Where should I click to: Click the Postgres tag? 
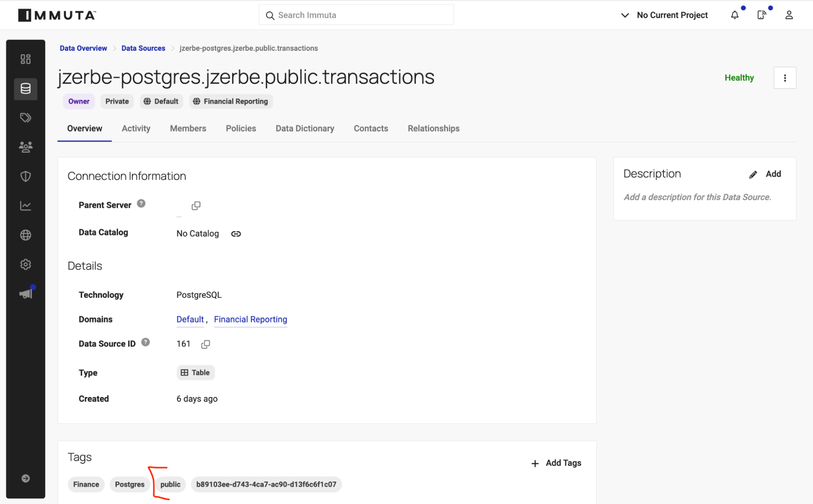point(130,484)
